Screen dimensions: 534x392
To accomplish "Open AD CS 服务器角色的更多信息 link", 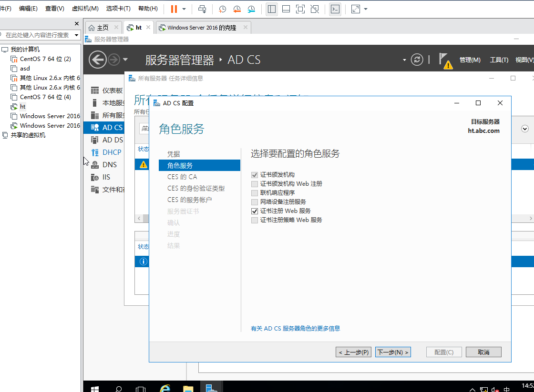I will (295, 328).
